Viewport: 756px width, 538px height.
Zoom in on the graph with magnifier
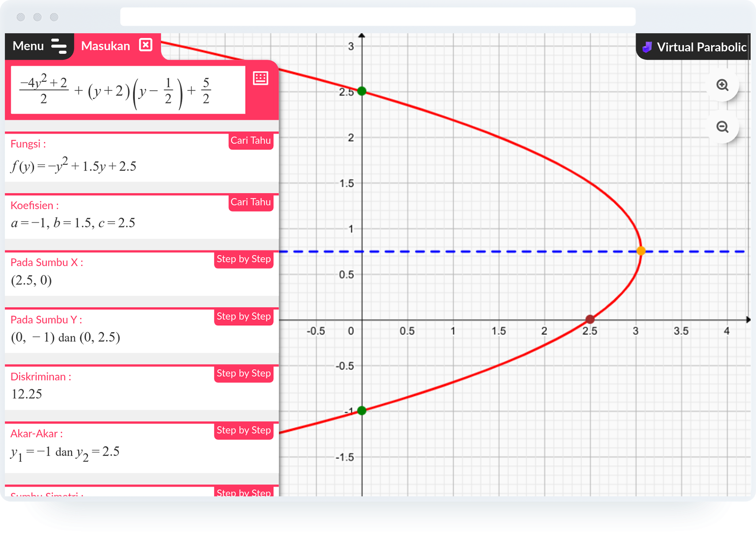click(723, 85)
